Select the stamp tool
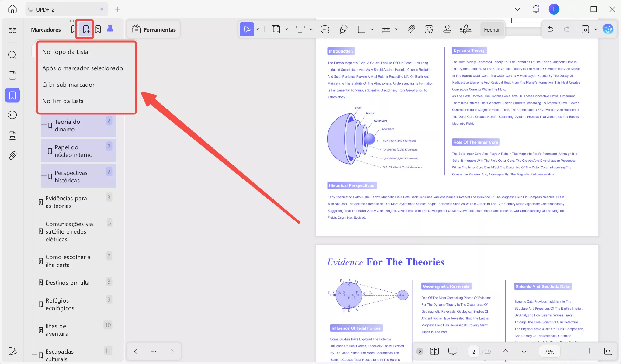 tap(447, 29)
